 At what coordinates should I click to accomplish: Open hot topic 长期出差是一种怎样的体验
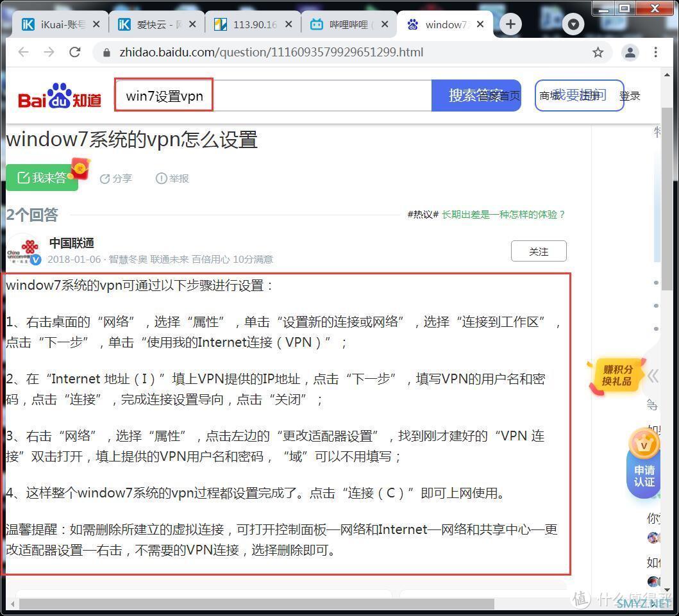click(x=503, y=214)
